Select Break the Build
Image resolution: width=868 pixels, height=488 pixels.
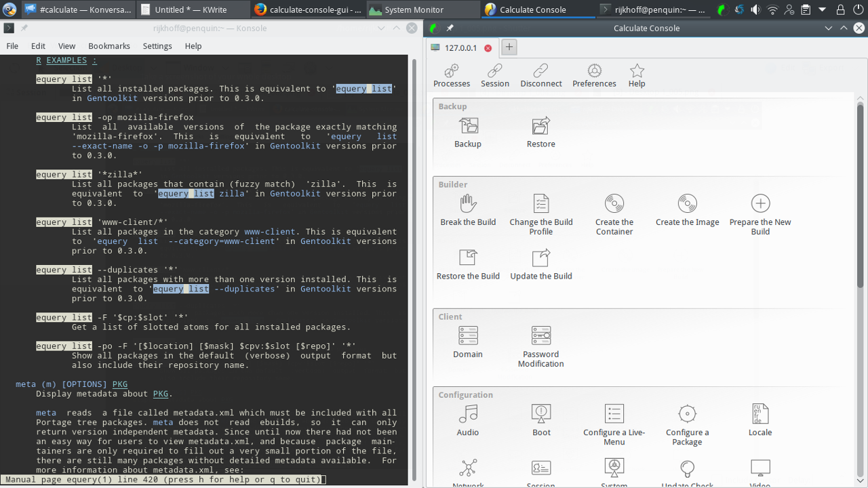468,210
